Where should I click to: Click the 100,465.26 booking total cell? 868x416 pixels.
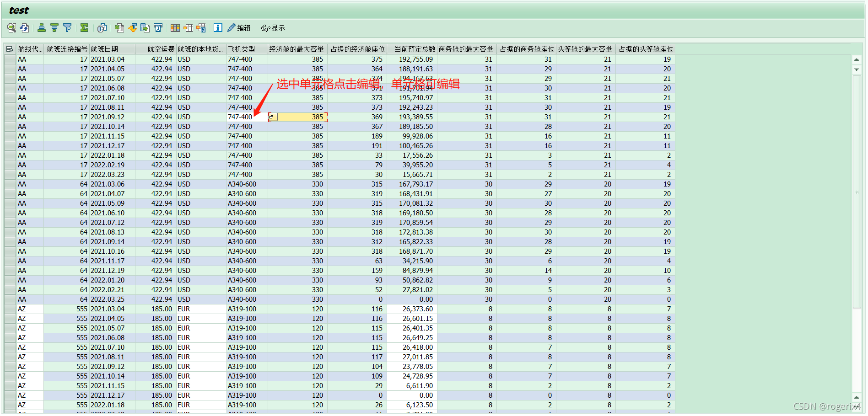(x=412, y=146)
